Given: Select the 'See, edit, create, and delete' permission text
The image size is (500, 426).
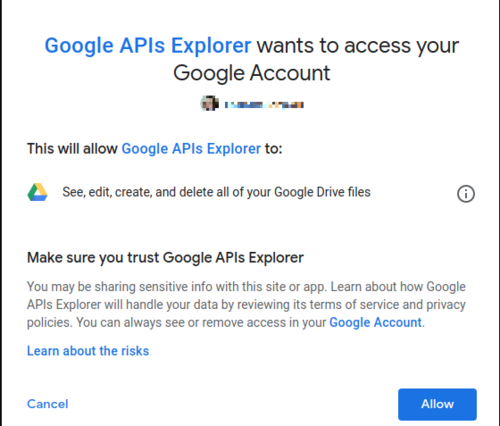Looking at the screenshot, I should point(216,192).
